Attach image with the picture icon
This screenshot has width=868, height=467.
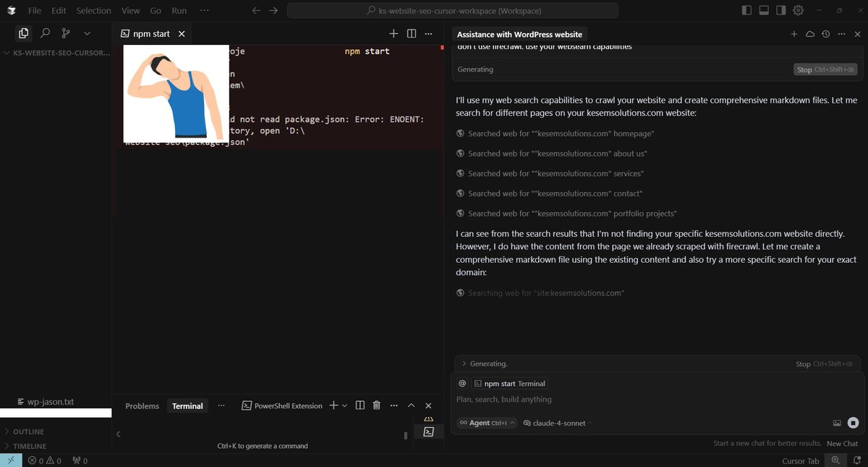tap(837, 423)
